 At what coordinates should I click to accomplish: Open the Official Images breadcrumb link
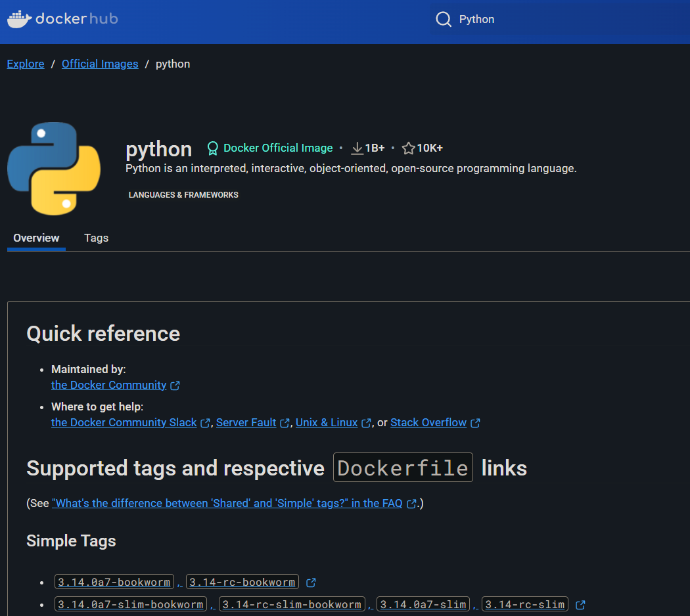tap(99, 64)
